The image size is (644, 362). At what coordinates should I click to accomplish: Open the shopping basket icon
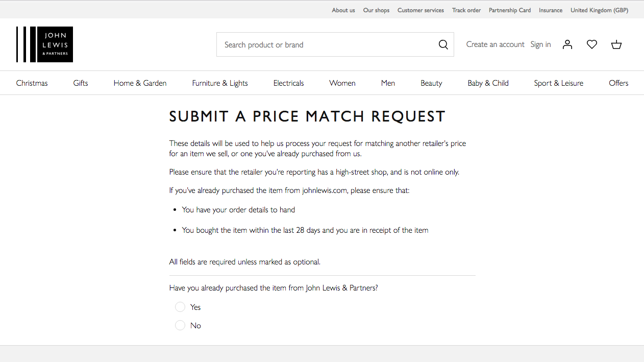616,44
